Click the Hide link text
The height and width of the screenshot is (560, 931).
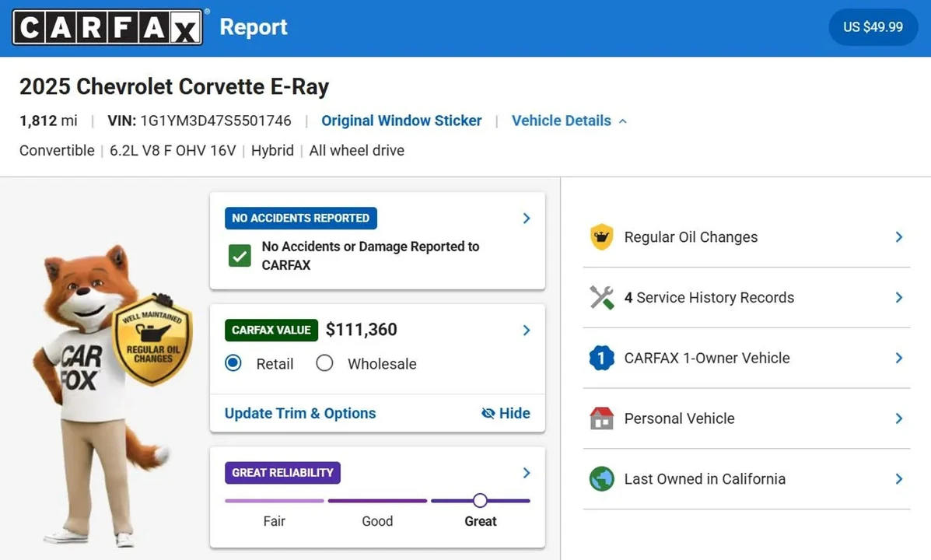tap(515, 413)
